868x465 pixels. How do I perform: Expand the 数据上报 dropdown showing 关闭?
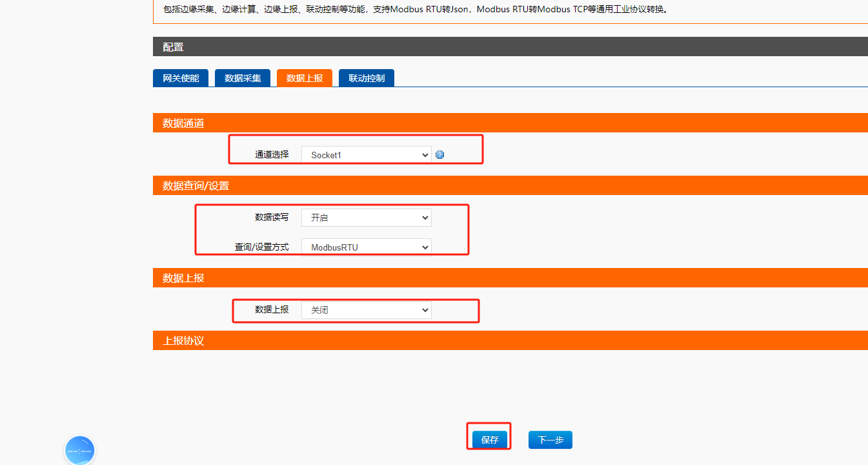click(366, 310)
